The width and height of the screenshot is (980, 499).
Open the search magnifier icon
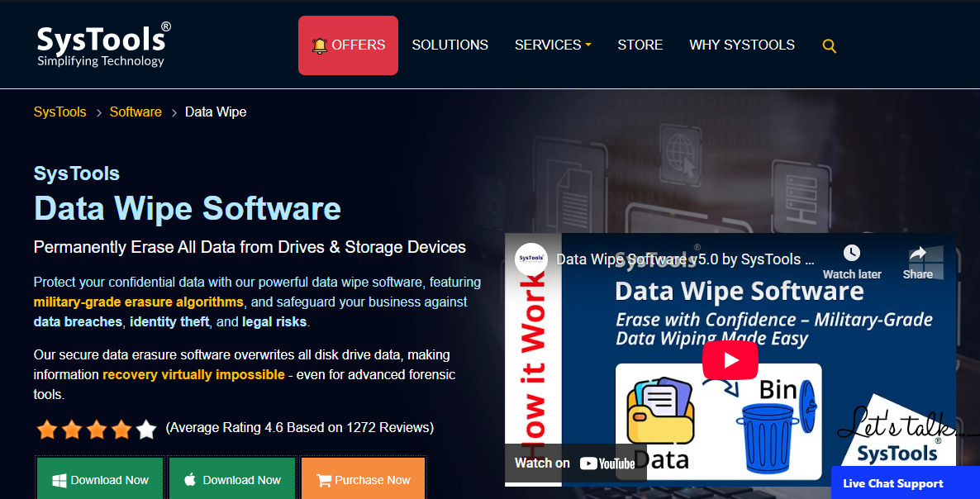(829, 46)
